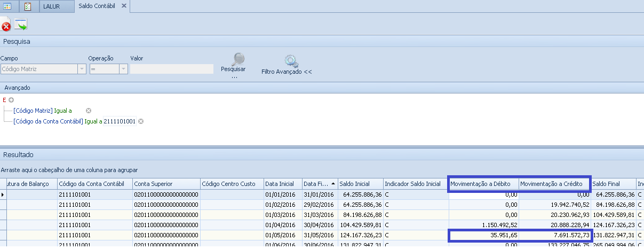Image resolution: width=644 pixels, height=249 pixels.
Task: Remove the Código Matriz filter condition
Action: click(89, 111)
